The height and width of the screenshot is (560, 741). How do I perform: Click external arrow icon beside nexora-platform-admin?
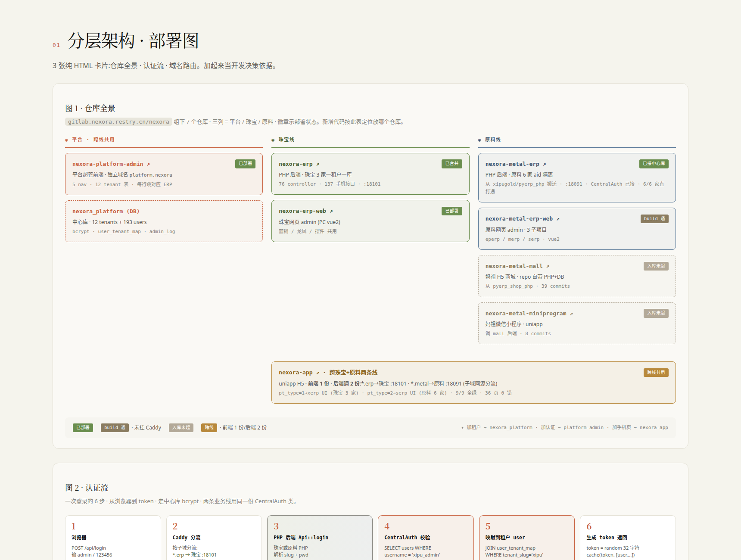pos(148,164)
